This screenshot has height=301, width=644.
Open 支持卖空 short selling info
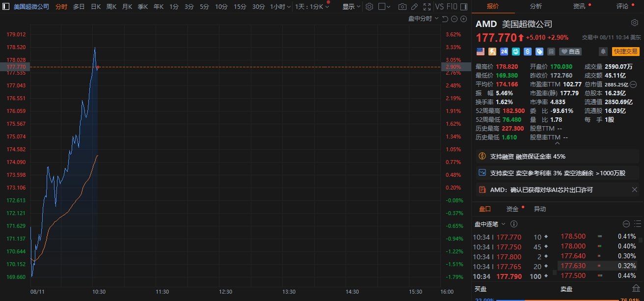[558, 173]
